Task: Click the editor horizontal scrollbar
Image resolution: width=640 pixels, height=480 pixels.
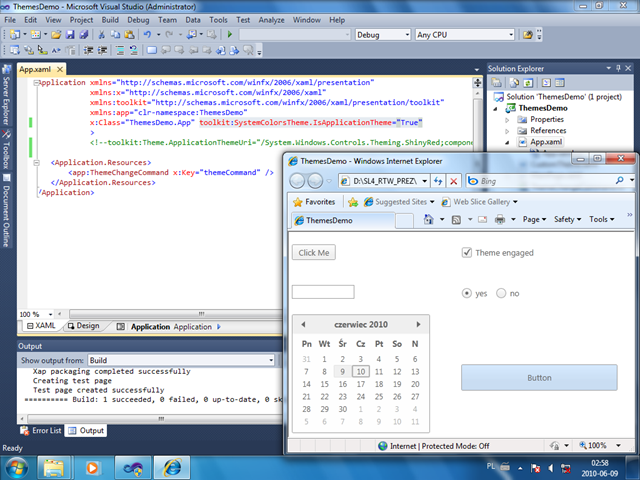Action: point(176,314)
